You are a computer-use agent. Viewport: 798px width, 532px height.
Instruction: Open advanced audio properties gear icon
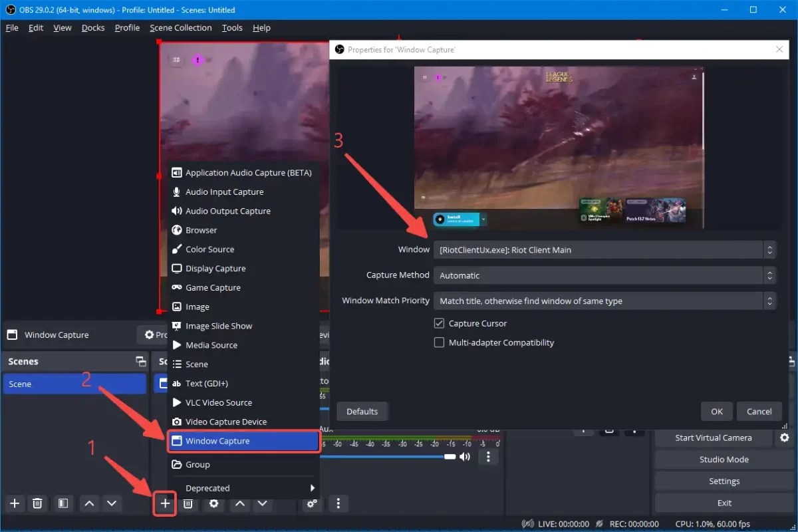point(311,503)
